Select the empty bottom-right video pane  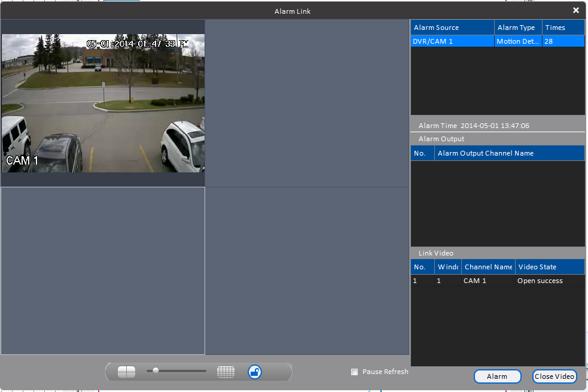pos(307,271)
